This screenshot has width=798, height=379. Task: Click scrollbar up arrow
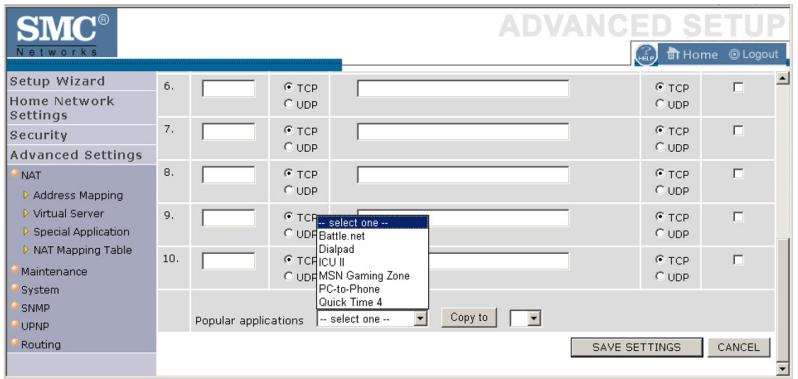784,78
